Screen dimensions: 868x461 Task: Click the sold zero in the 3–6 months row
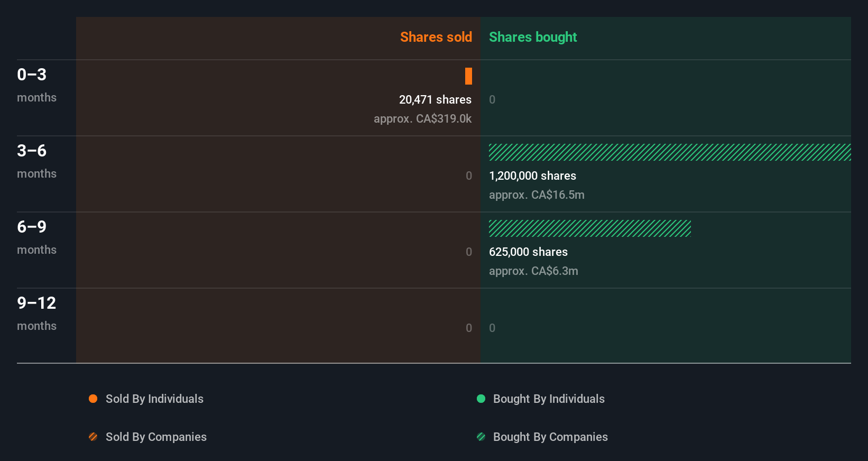[469, 176]
